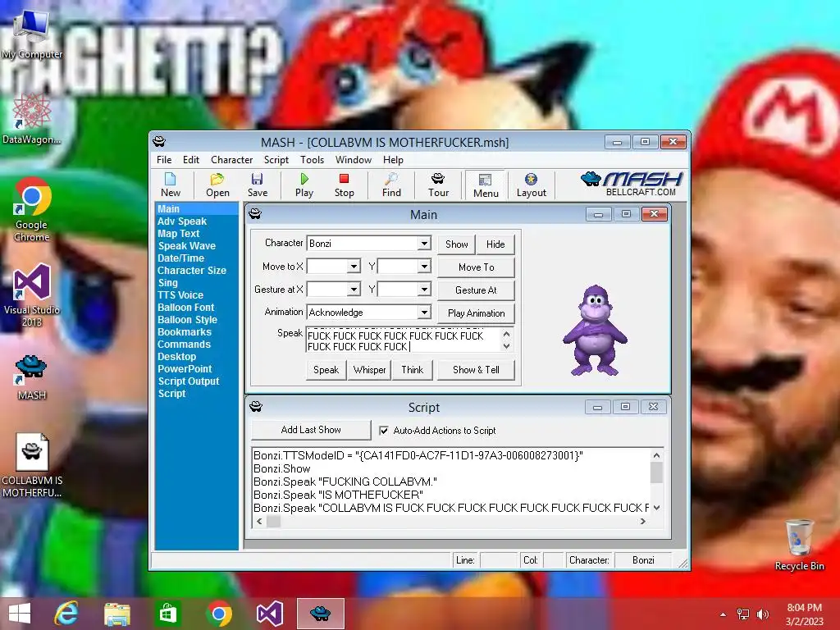Viewport: 840px width, 630px height.
Task: Click the MASH title bar app icon
Action: (x=159, y=141)
